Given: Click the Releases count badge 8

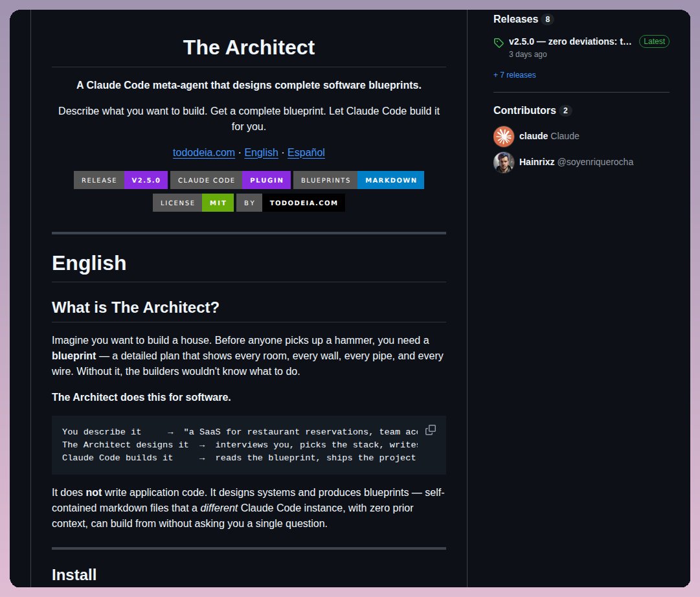Looking at the screenshot, I should point(547,19).
